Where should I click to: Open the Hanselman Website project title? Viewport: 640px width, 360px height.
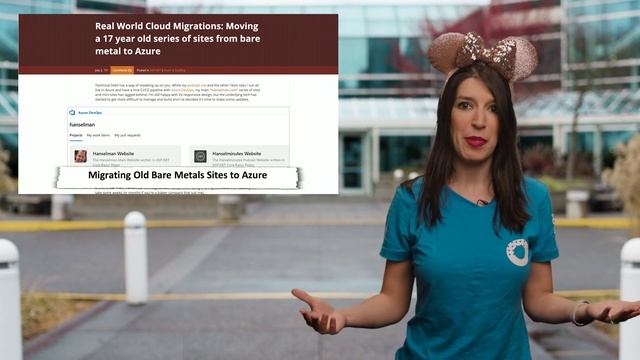click(x=113, y=154)
